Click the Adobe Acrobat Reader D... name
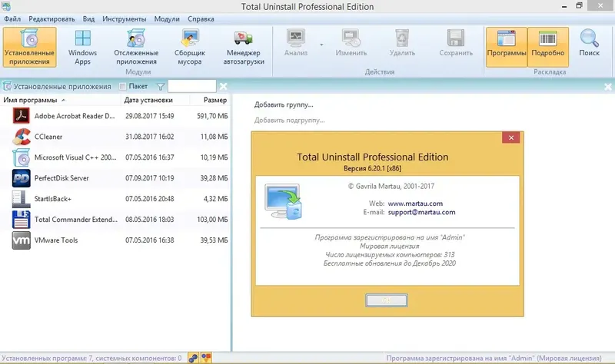This screenshot has height=364, width=615. pos(75,116)
